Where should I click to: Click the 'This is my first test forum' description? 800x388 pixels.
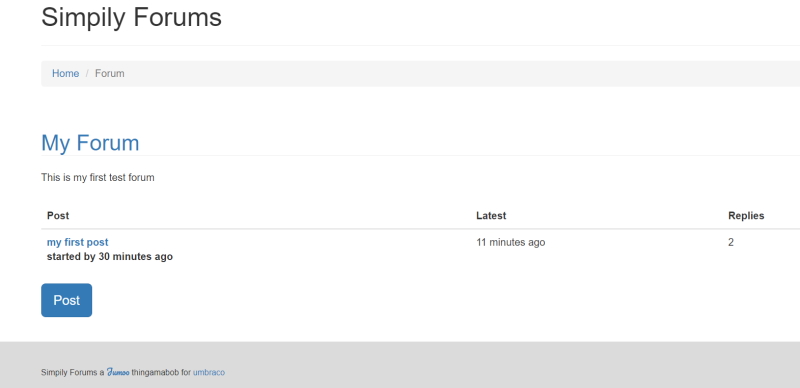point(97,178)
